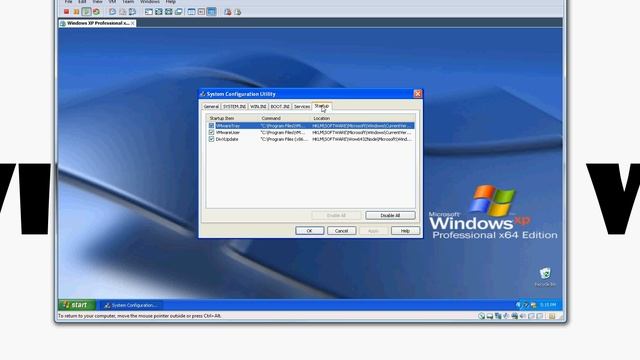This screenshot has width=640, height=360.
Task: Switch to the SYSTEM.INI tab
Action: point(234,106)
